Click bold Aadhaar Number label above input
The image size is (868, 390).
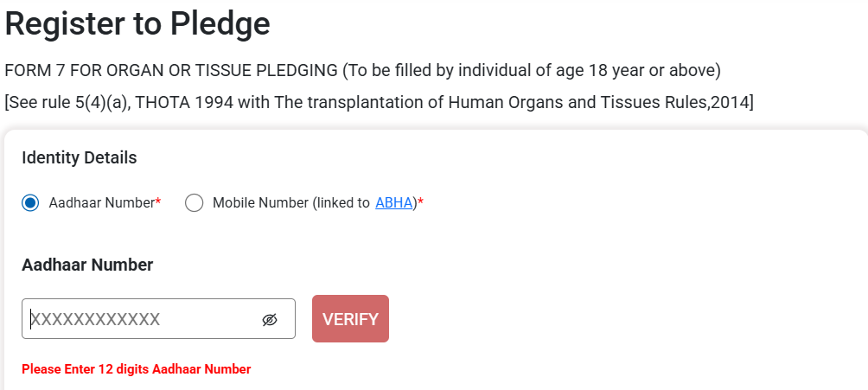(x=87, y=265)
